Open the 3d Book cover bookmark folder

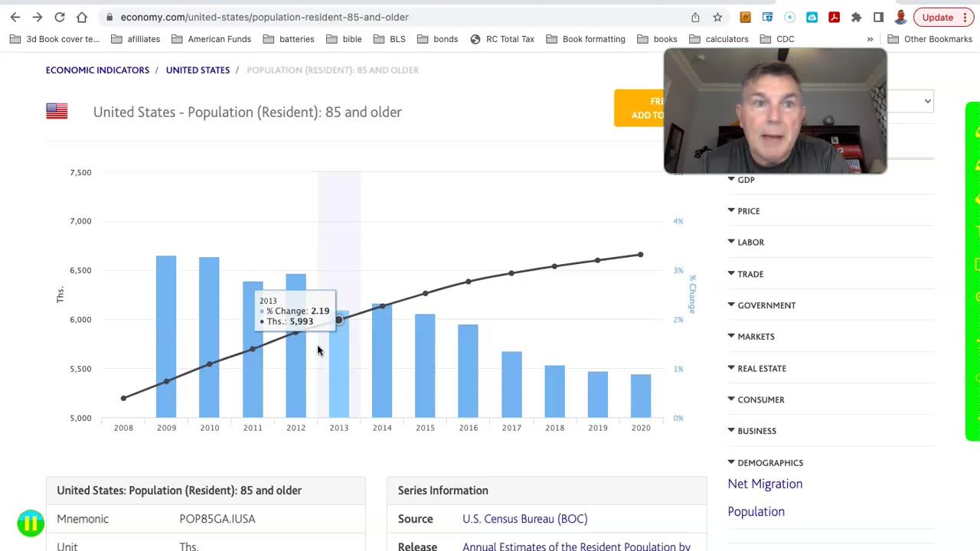tap(55, 39)
